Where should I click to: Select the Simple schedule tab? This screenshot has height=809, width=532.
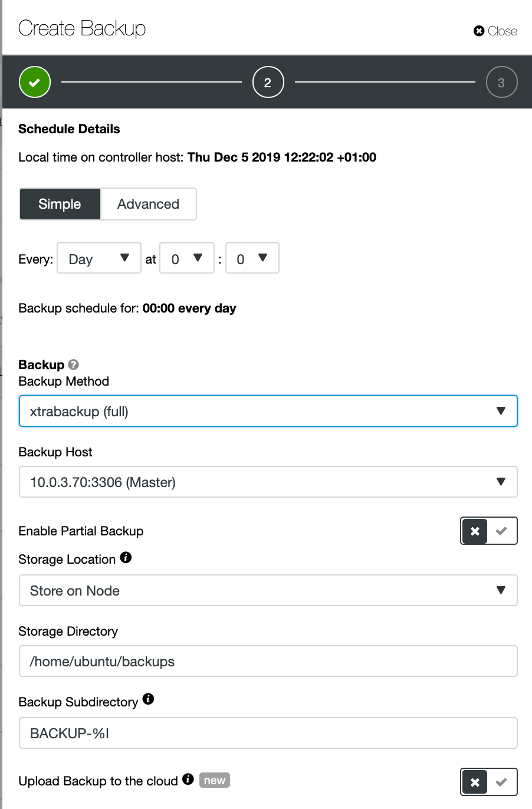(x=60, y=204)
